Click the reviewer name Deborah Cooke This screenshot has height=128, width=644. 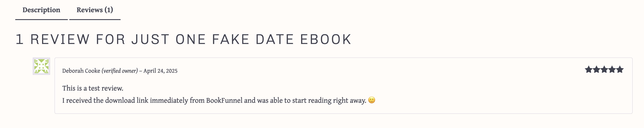click(81, 71)
